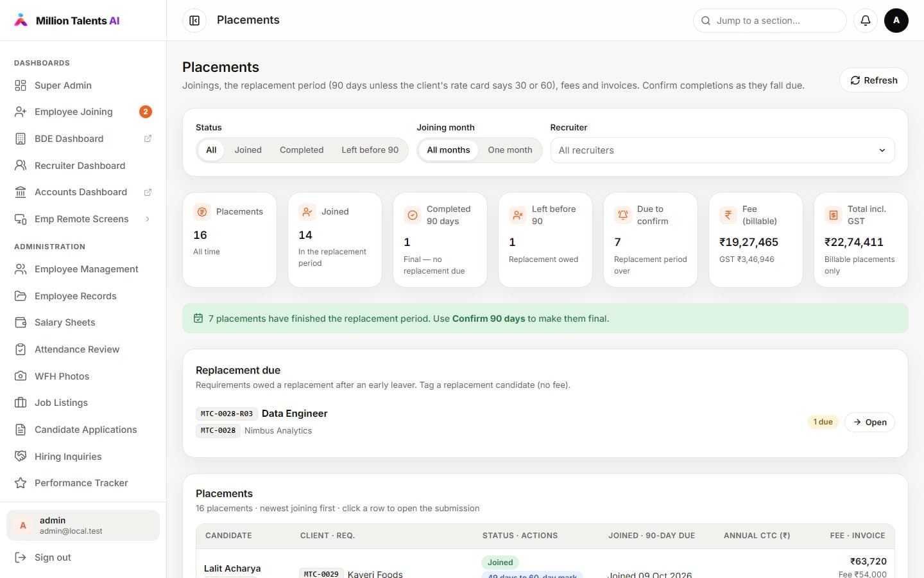Viewport: 924px width, 578px height.
Task: Filter status by Completed
Action: 302,150
